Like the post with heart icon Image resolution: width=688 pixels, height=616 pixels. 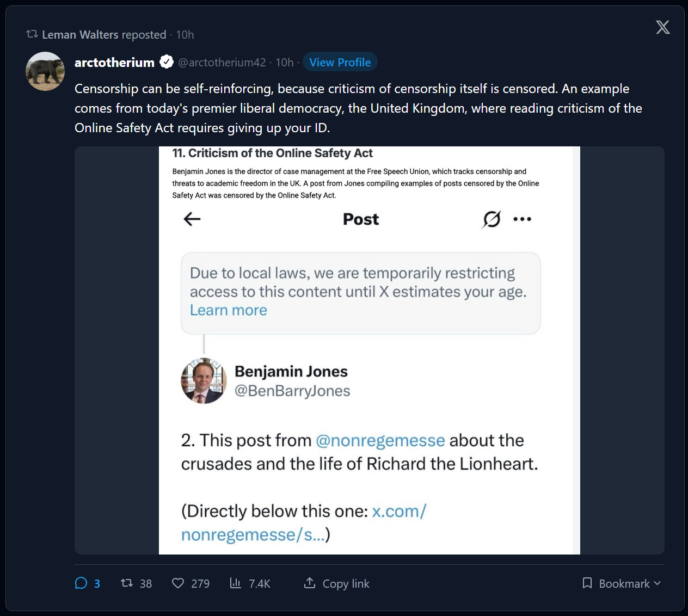(178, 583)
